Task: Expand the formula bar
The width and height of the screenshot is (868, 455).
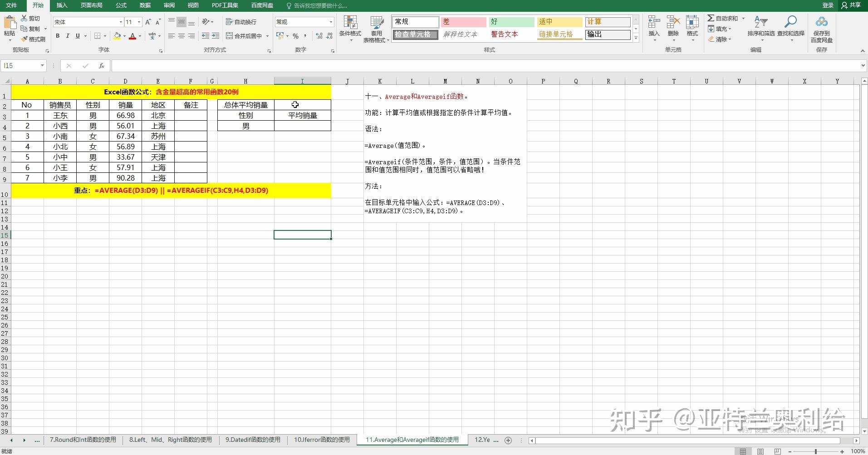Action: (863, 66)
